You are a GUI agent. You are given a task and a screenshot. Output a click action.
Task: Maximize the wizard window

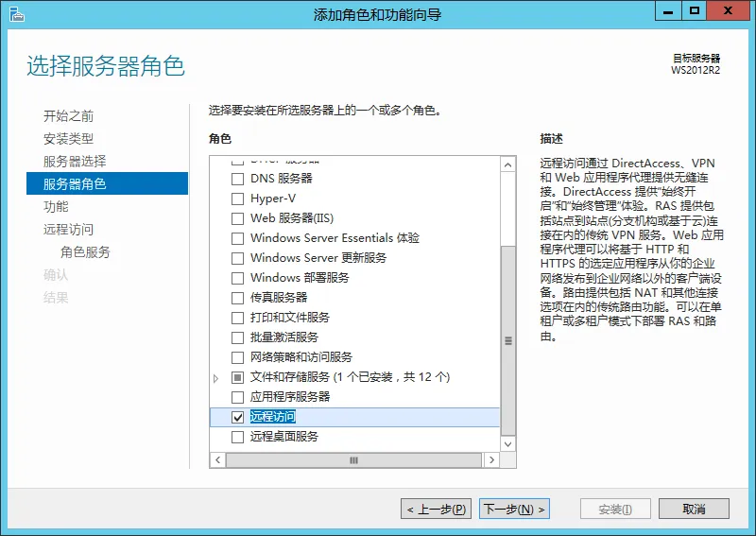coord(695,11)
